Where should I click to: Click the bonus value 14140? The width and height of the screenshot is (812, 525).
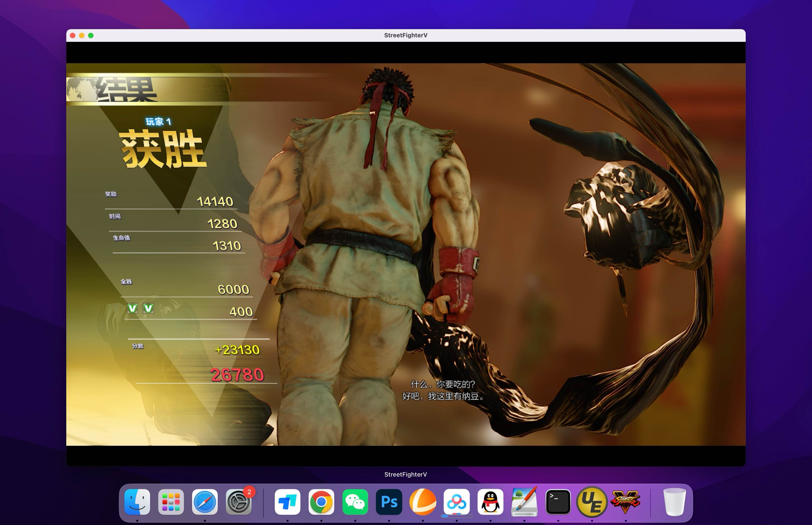(215, 202)
